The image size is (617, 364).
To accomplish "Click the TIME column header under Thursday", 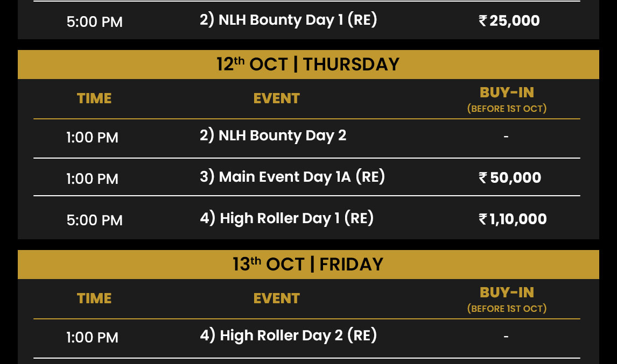I will [x=94, y=98].
